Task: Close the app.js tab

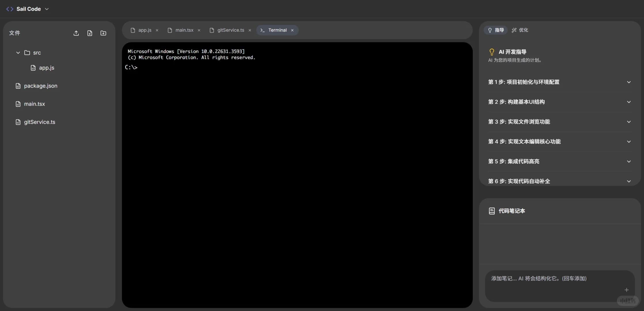Action: tap(157, 30)
